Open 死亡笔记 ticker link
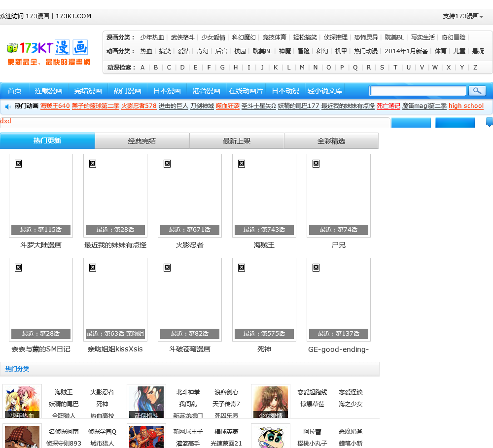 tap(388, 106)
